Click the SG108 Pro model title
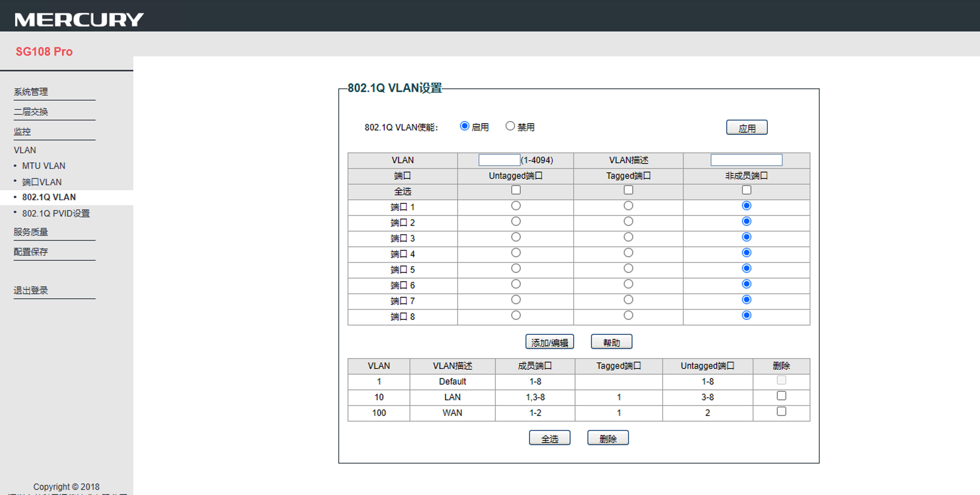The height and width of the screenshot is (495, 980). click(x=44, y=51)
